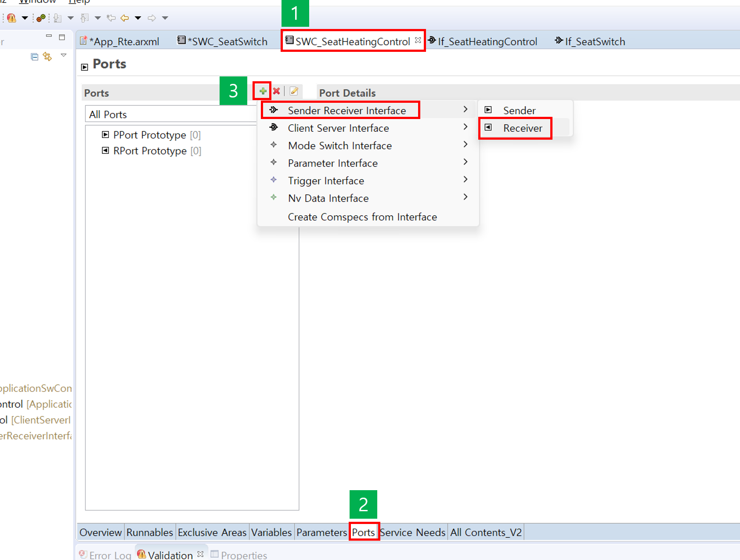Image resolution: width=740 pixels, height=560 pixels.
Task: Choose Create Comspecs from Interface
Action: pyautogui.click(x=362, y=217)
